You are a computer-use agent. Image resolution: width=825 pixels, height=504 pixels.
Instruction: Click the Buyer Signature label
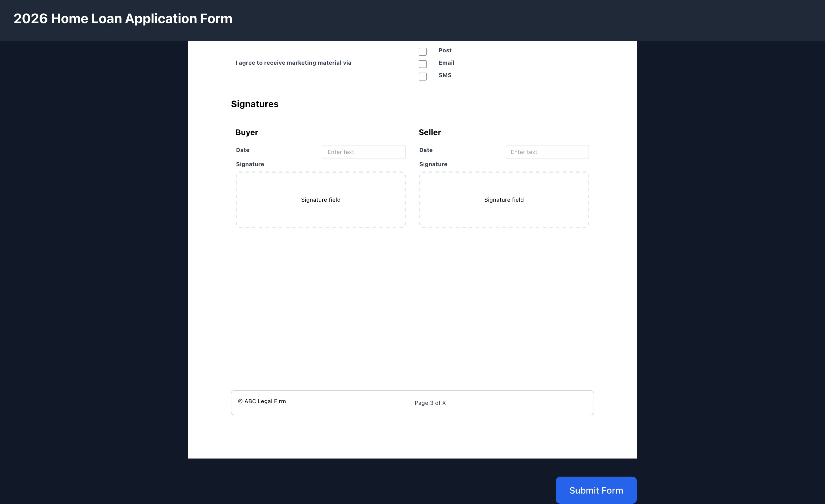pyautogui.click(x=250, y=164)
